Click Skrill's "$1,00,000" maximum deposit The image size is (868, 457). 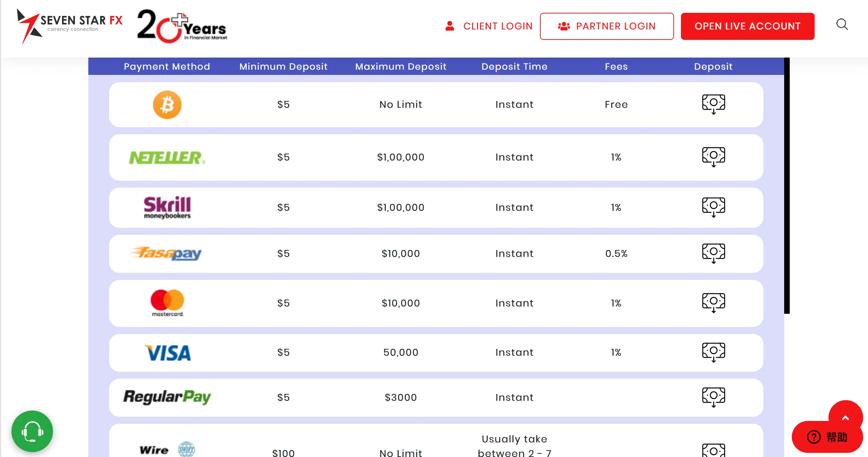click(401, 207)
